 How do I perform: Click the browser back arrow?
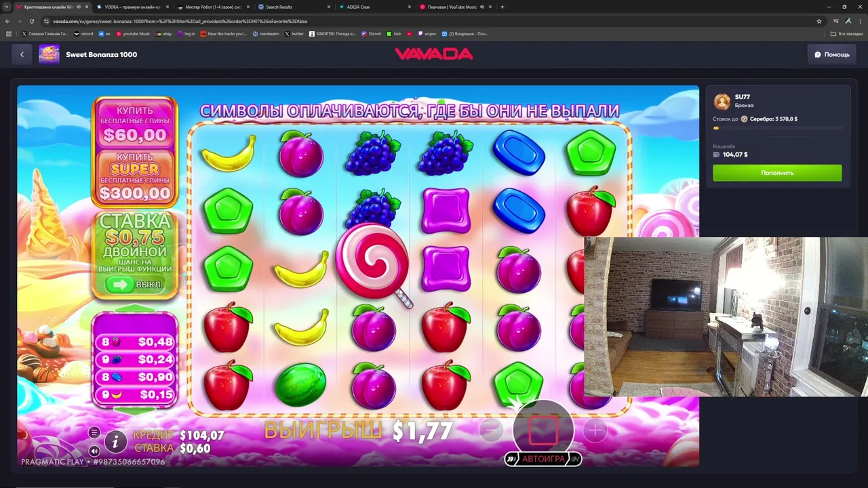pyautogui.click(x=7, y=21)
